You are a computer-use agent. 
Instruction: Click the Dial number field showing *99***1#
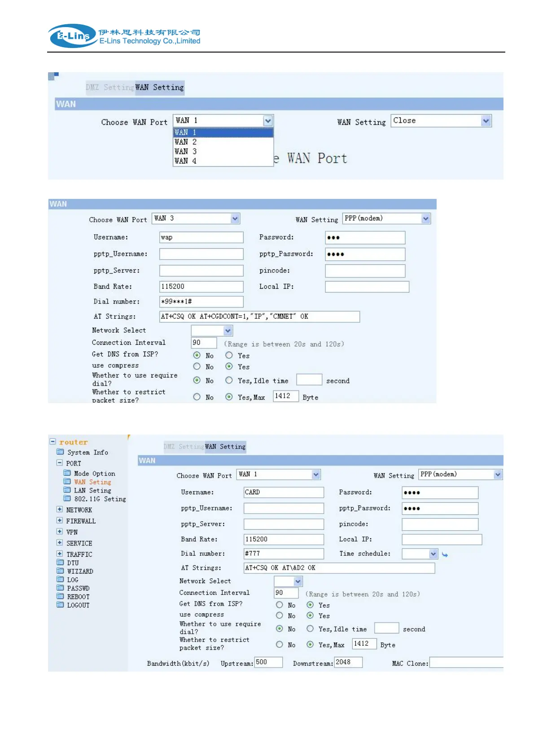pos(201,302)
